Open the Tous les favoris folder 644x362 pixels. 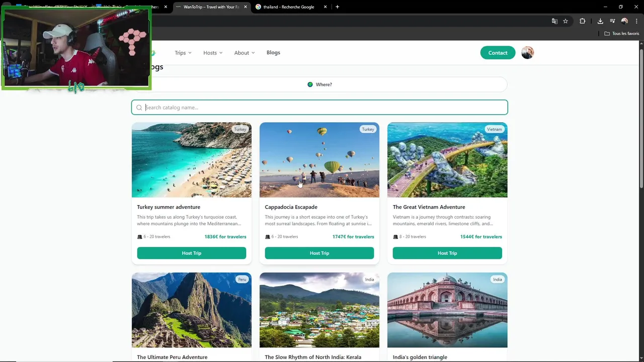(x=622, y=34)
